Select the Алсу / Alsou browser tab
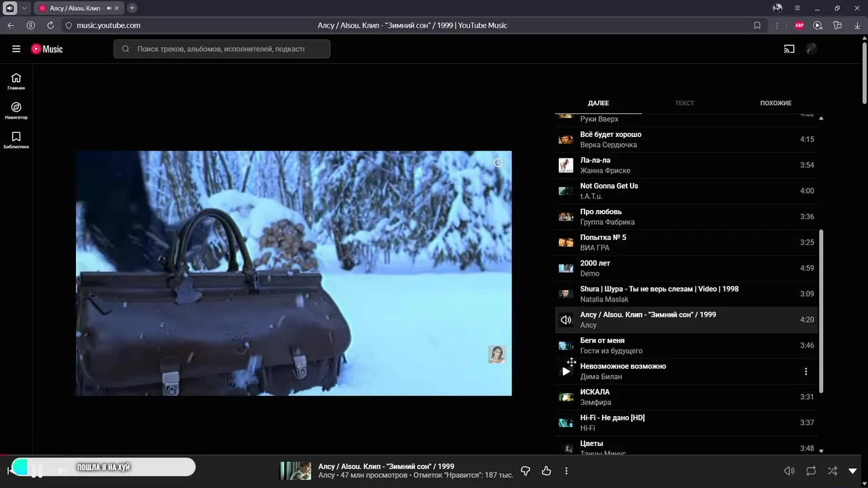 79,8
